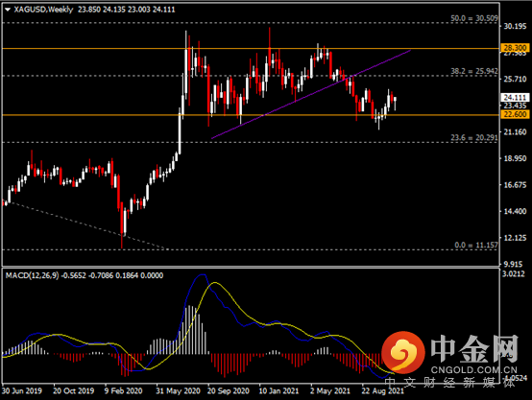
Task: Click the 3.0212 MACD scale value
Action: pos(515,274)
